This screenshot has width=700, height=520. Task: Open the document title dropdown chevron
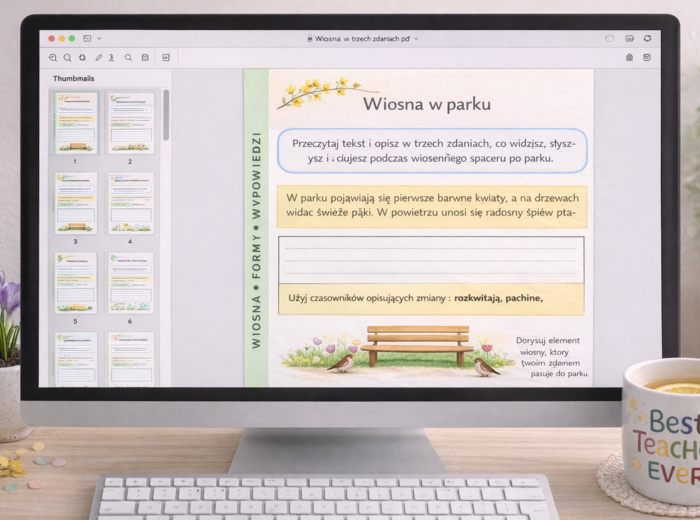pos(416,39)
